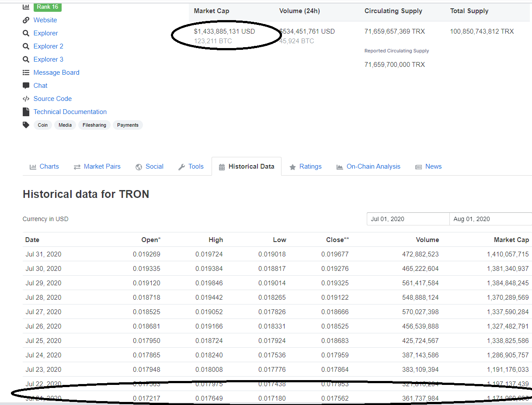Click the magnifier icon beside Explorer
The height and width of the screenshot is (405, 532).
[26, 33]
